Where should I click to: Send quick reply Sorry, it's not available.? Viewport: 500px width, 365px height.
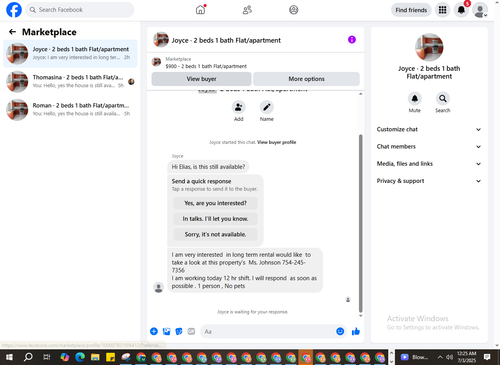coord(215,234)
